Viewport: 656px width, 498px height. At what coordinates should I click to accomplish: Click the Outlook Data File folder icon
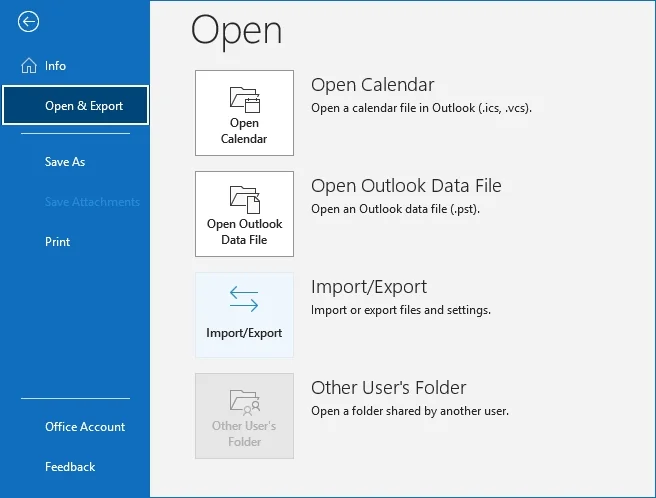tap(244, 196)
